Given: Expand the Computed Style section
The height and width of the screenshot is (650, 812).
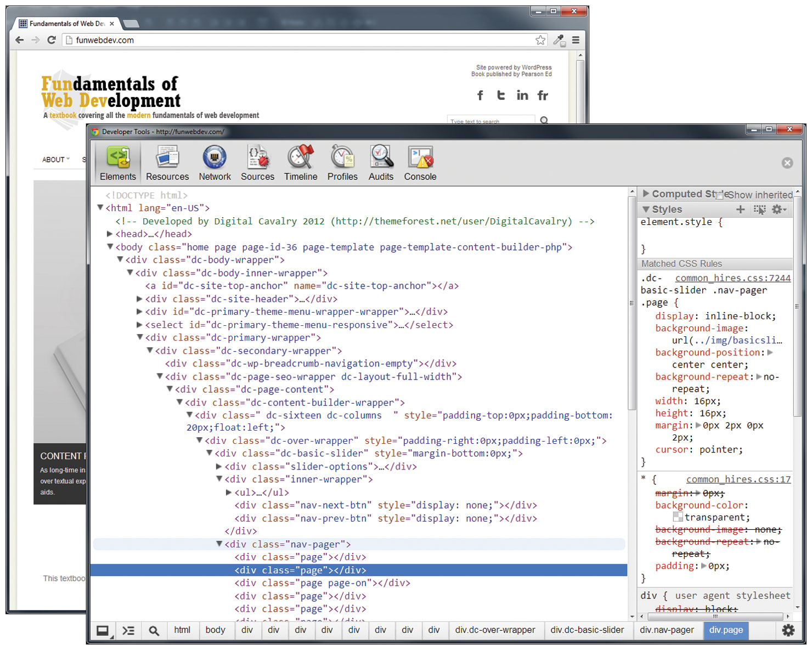Looking at the screenshot, I should (x=646, y=194).
